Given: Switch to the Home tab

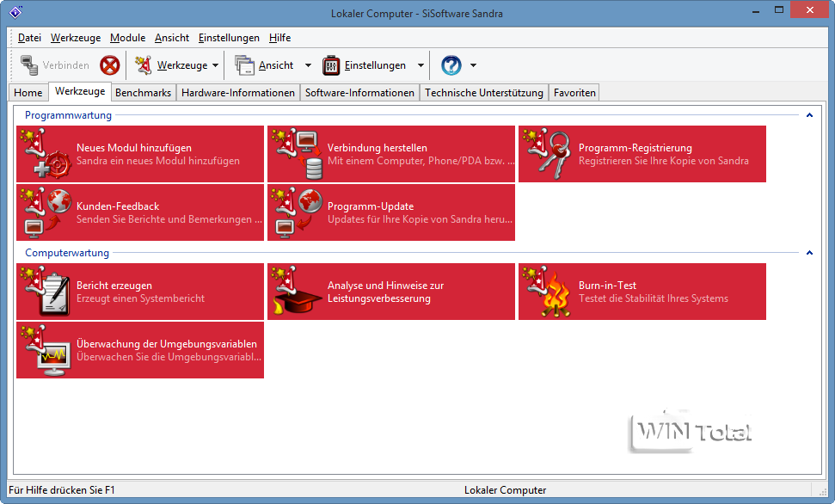Looking at the screenshot, I should pyautogui.click(x=28, y=93).
